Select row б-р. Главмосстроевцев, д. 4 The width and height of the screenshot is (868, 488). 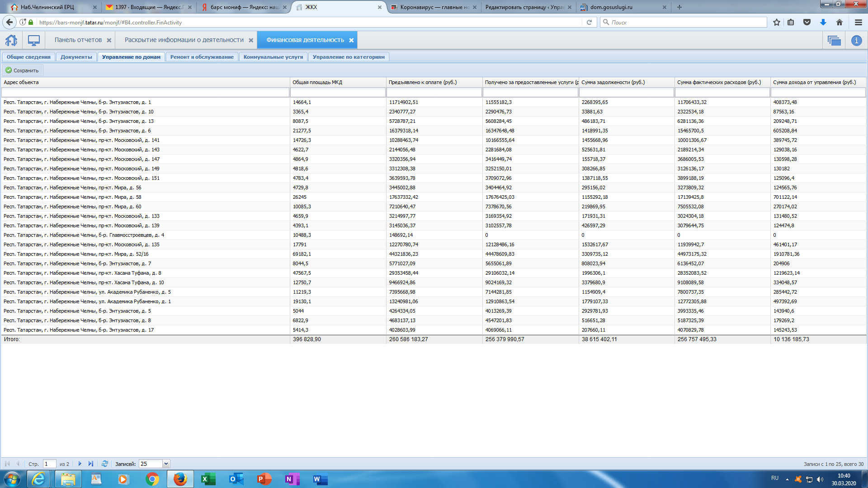pyautogui.click(x=434, y=235)
